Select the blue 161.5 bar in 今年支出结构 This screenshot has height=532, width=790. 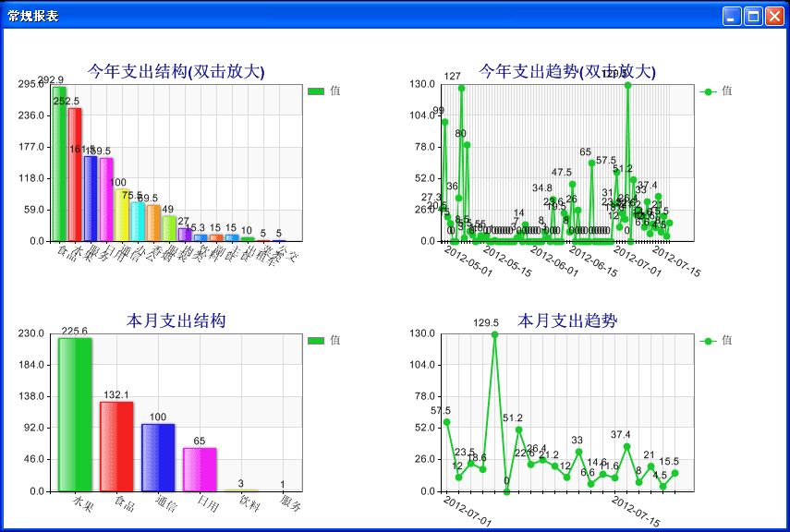(x=91, y=199)
